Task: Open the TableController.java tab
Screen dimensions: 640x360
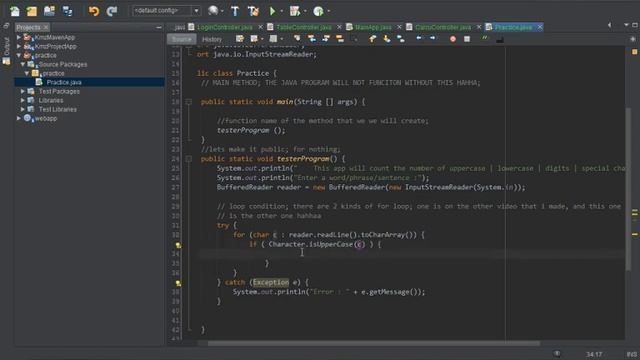Action: pos(304,27)
